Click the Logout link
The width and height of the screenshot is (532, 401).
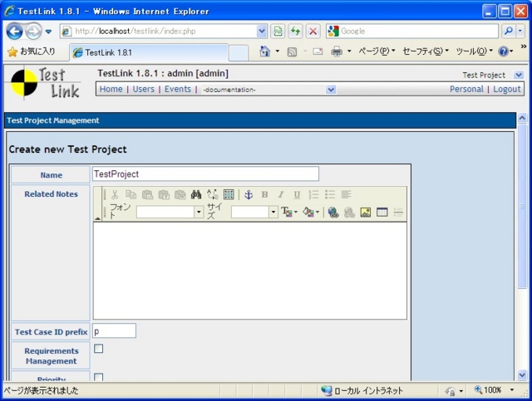pyautogui.click(x=506, y=89)
